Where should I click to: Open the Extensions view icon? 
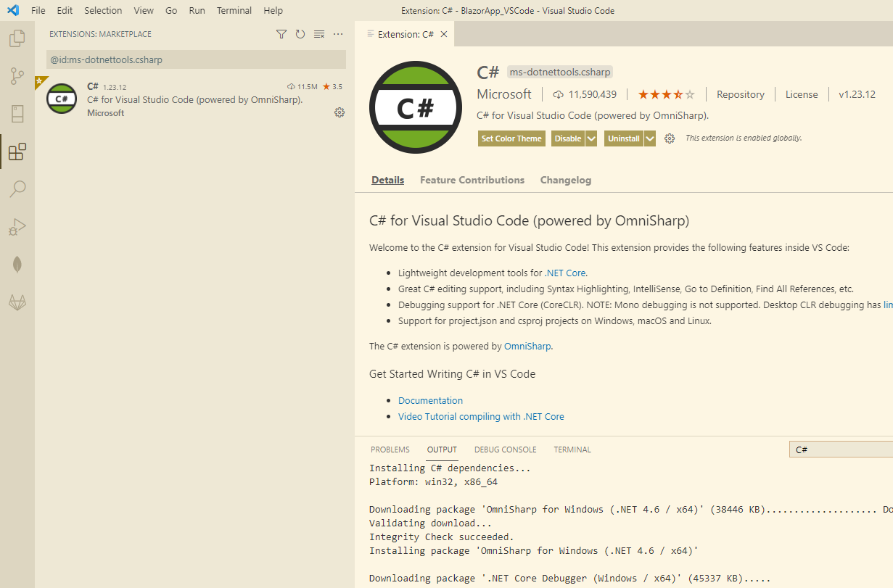17,152
